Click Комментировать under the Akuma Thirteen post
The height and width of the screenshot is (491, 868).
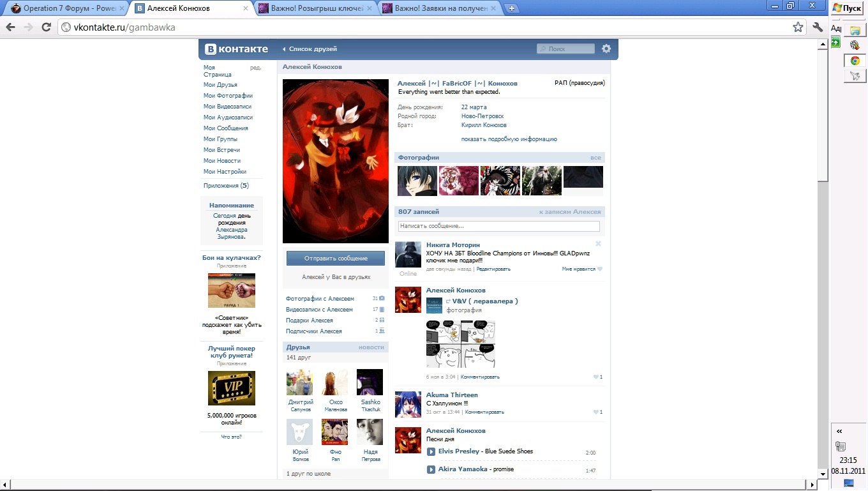click(x=484, y=412)
